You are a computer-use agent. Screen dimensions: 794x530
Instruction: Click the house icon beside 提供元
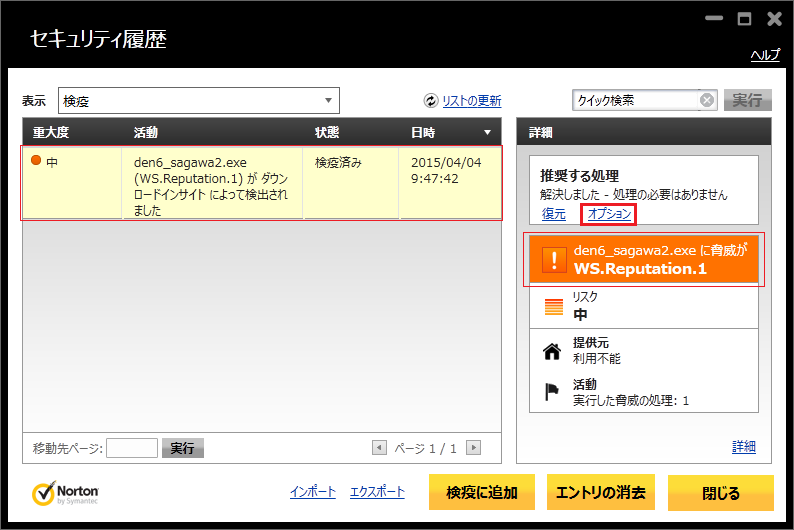coord(552,351)
